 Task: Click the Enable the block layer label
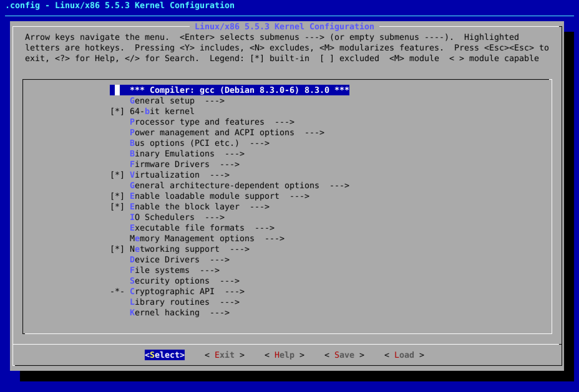click(184, 207)
